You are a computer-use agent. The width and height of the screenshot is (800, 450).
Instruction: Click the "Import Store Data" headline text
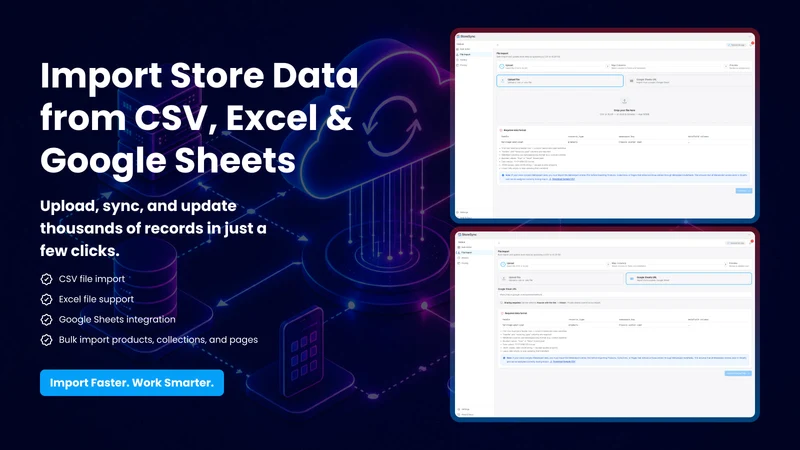coord(199,75)
